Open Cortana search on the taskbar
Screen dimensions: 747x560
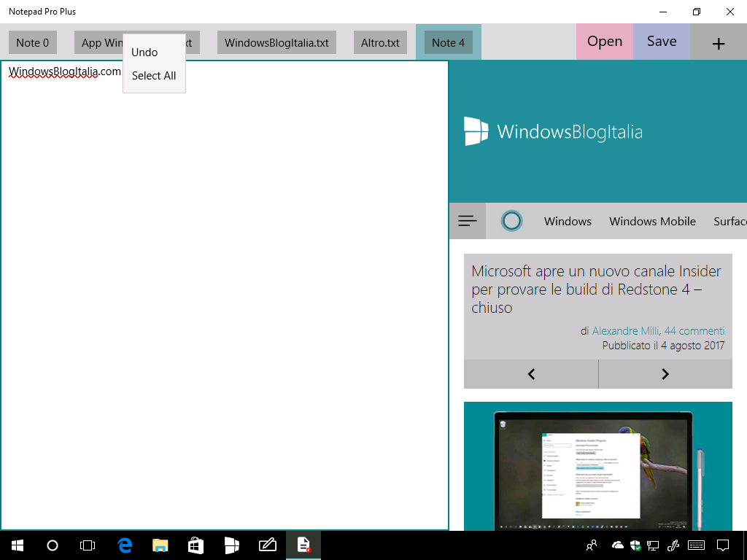(x=53, y=545)
